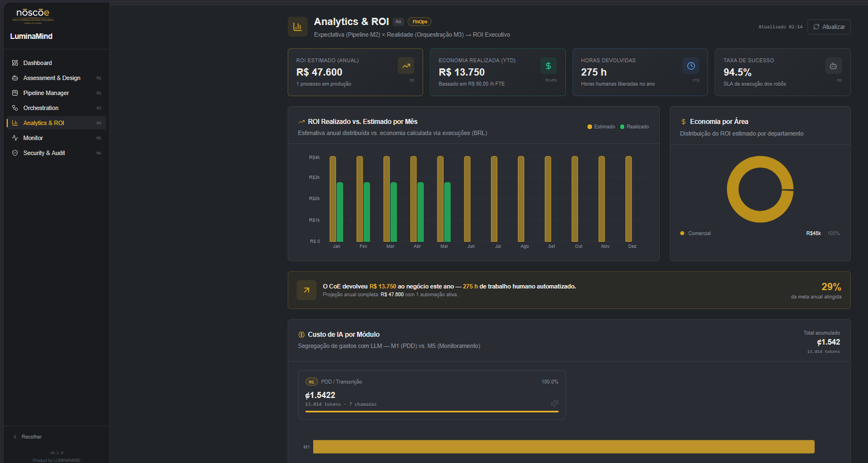
Task: Collapse sidebar with Recolher
Action: click(28, 437)
